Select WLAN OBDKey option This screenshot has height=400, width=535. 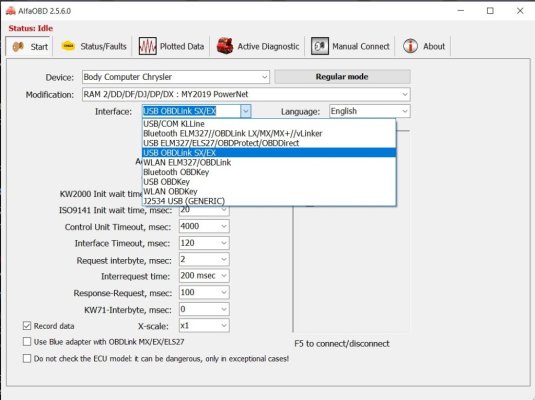click(269, 191)
